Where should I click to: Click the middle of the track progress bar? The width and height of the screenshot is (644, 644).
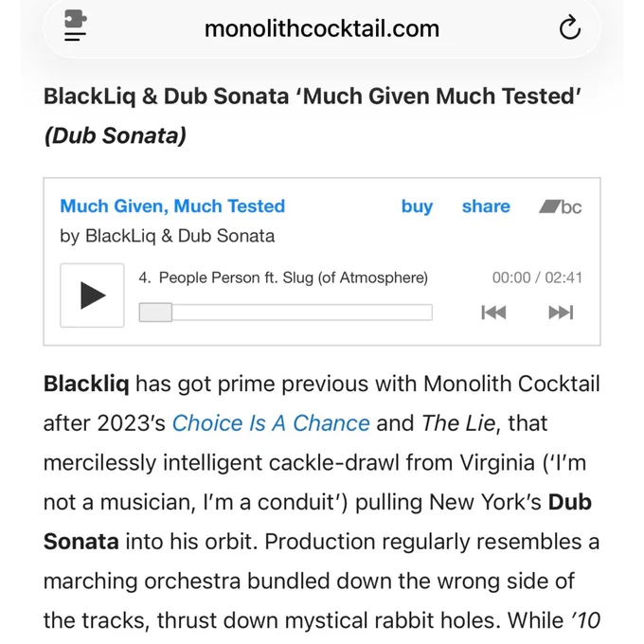point(286,313)
